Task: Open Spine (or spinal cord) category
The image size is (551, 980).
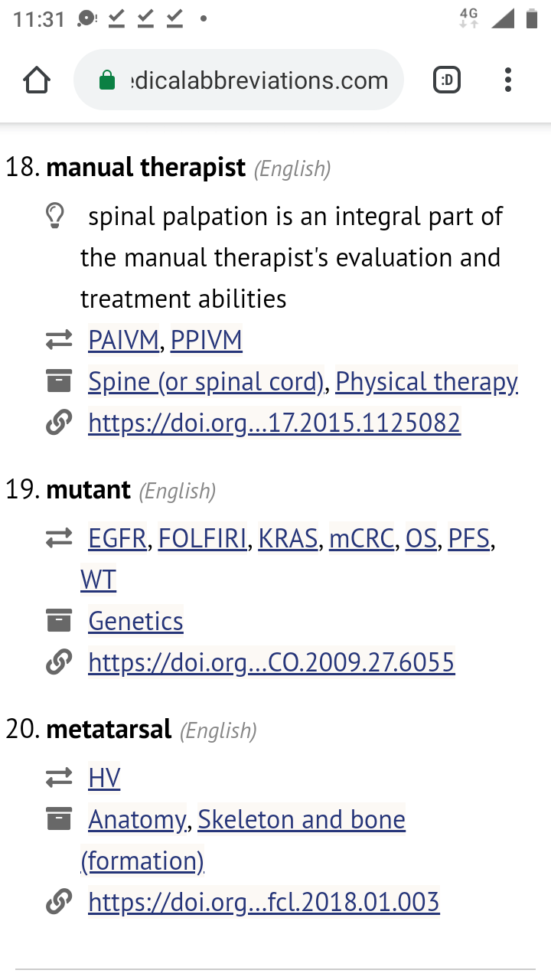Action: [206, 381]
